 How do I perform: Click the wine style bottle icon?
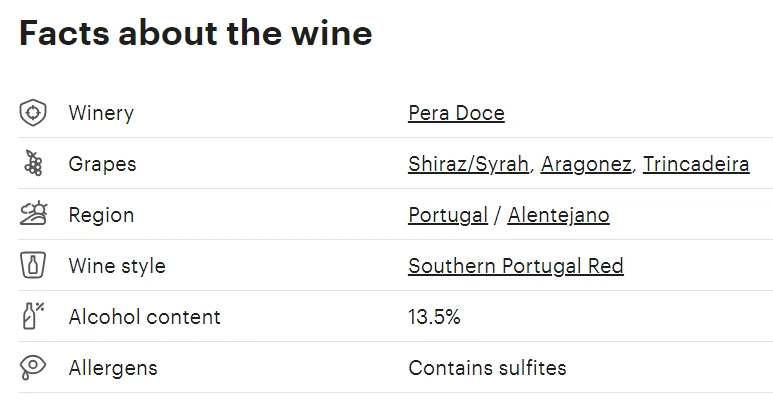coord(33,266)
